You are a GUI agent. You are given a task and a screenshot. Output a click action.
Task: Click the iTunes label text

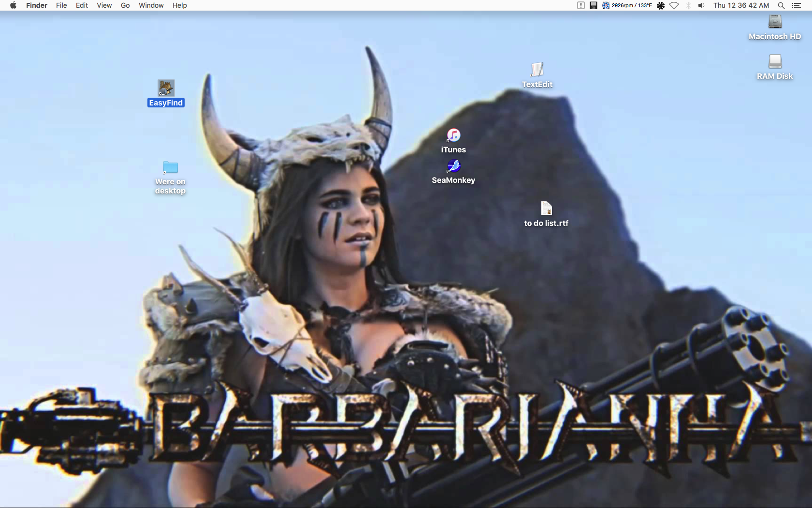(x=453, y=149)
